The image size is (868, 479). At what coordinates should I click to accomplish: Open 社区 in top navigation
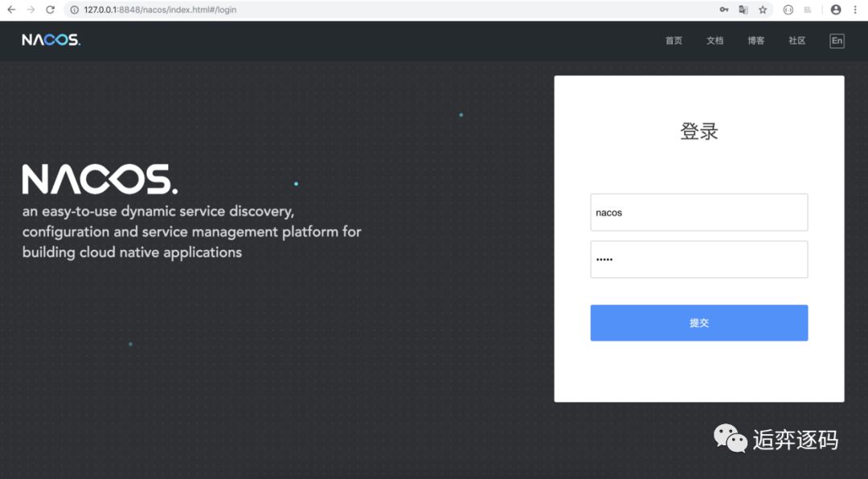click(x=796, y=40)
